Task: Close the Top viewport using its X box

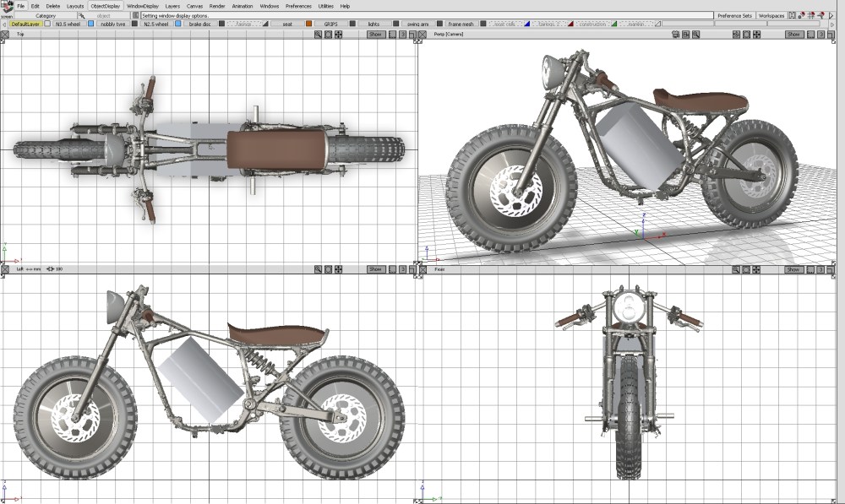Action: pyautogui.click(x=4, y=35)
